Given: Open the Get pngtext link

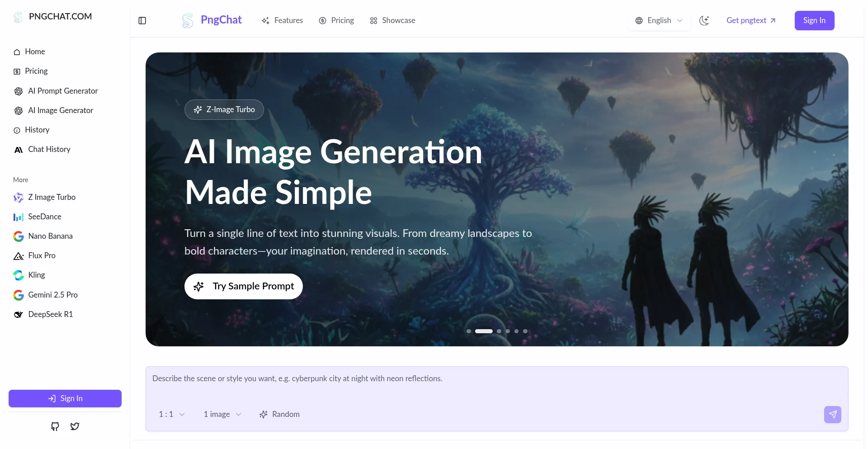Looking at the screenshot, I should click(751, 20).
